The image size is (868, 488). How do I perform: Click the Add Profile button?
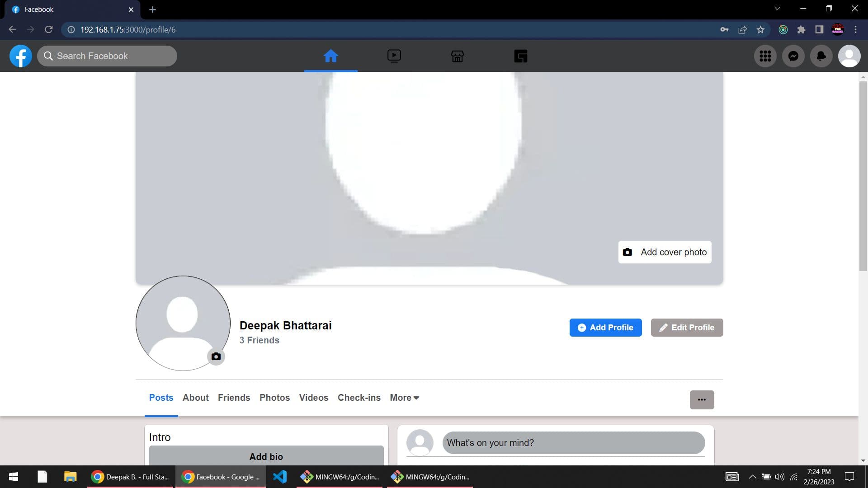point(605,328)
